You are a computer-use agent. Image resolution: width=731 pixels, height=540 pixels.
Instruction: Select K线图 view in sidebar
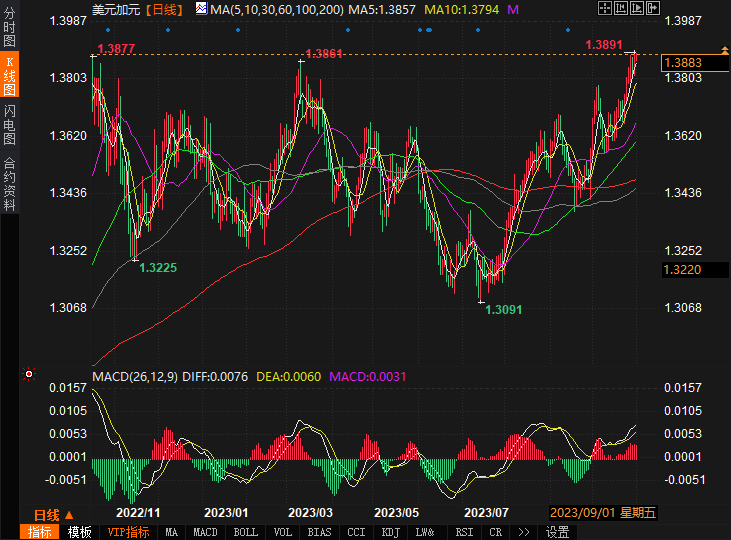(10, 76)
